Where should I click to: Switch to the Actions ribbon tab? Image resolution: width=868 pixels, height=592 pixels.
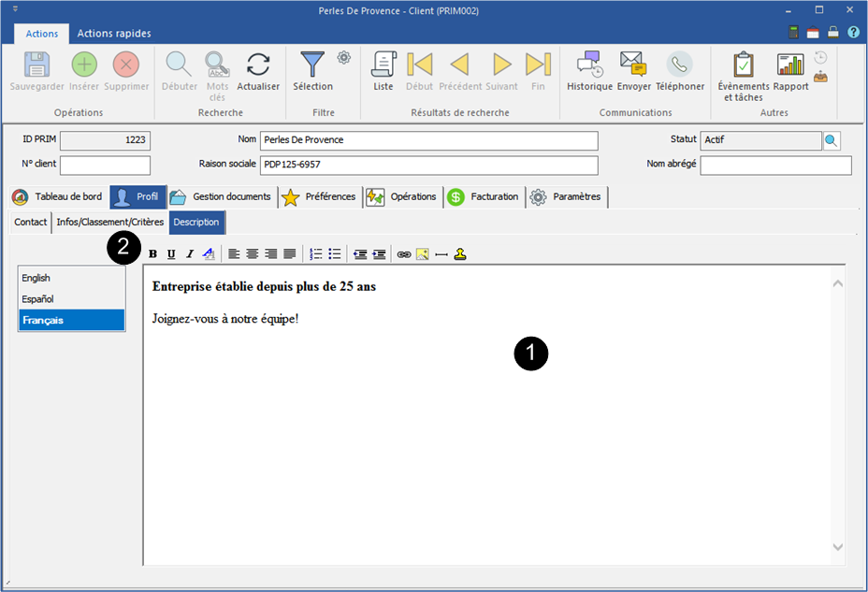41,34
